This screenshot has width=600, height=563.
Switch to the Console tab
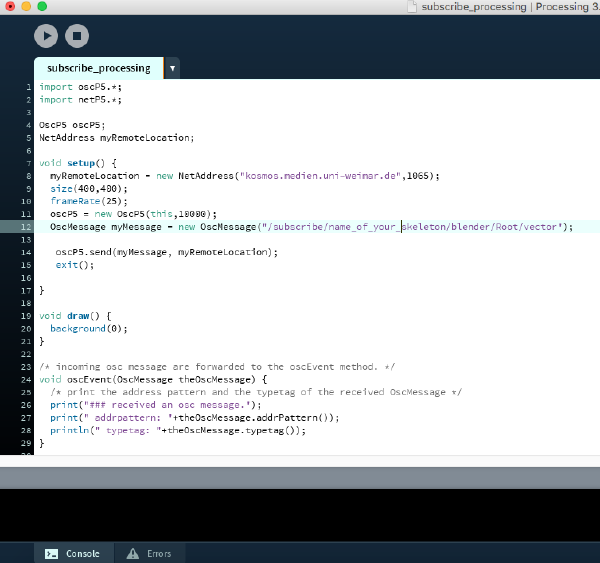72,553
